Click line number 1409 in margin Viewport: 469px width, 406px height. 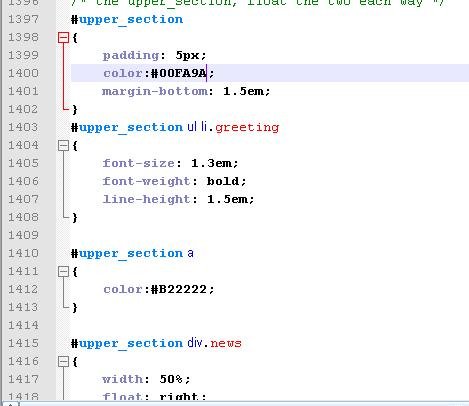[x=23, y=235]
